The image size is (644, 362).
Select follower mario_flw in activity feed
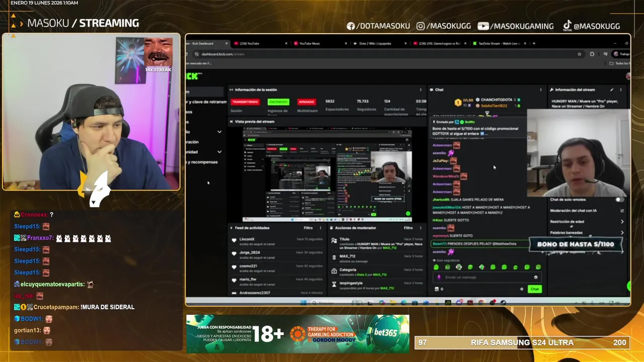click(248, 279)
